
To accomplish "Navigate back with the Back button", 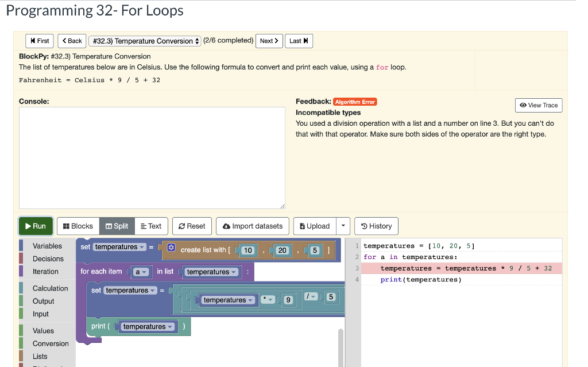I will (x=71, y=41).
